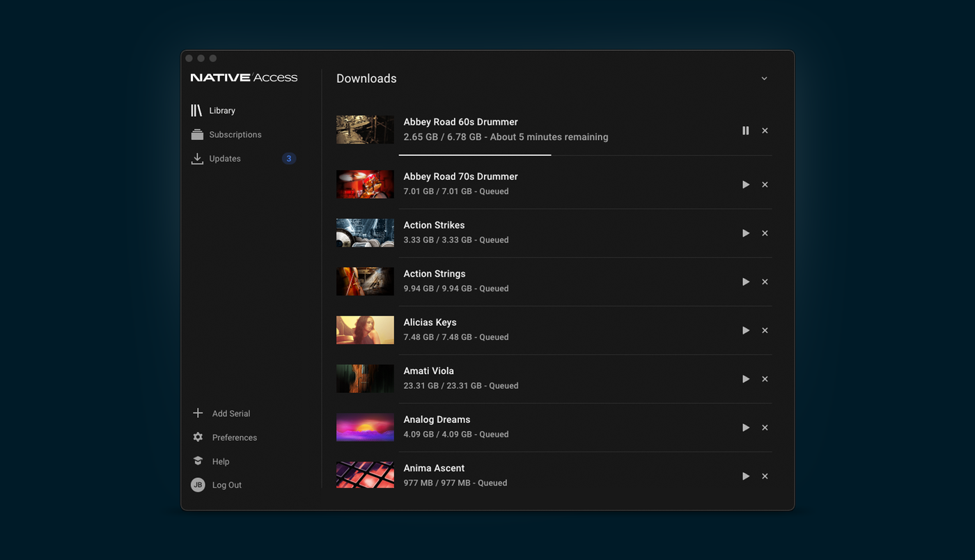Click the Preferences gear icon
The width and height of the screenshot is (975, 560).
point(198,437)
